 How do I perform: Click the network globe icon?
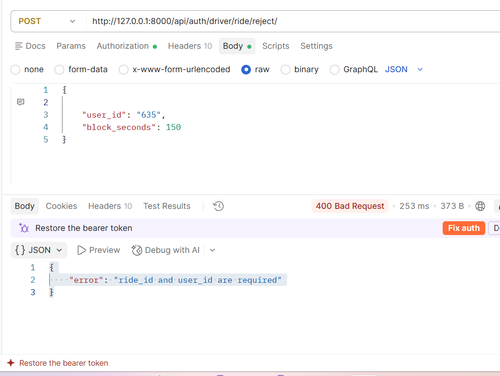point(480,206)
